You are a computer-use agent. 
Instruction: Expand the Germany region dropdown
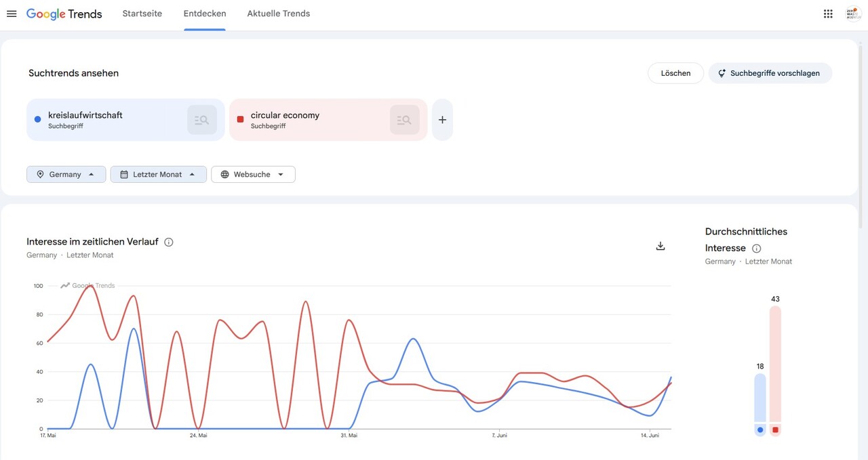click(66, 174)
